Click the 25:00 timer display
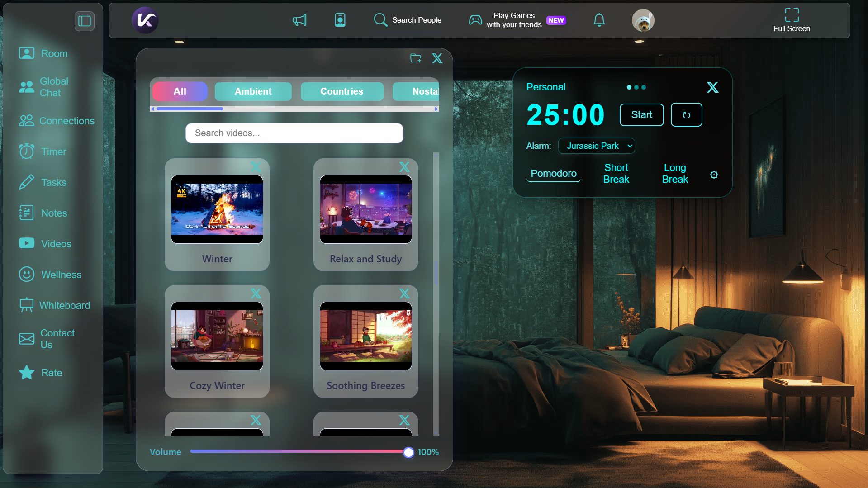 coord(565,115)
